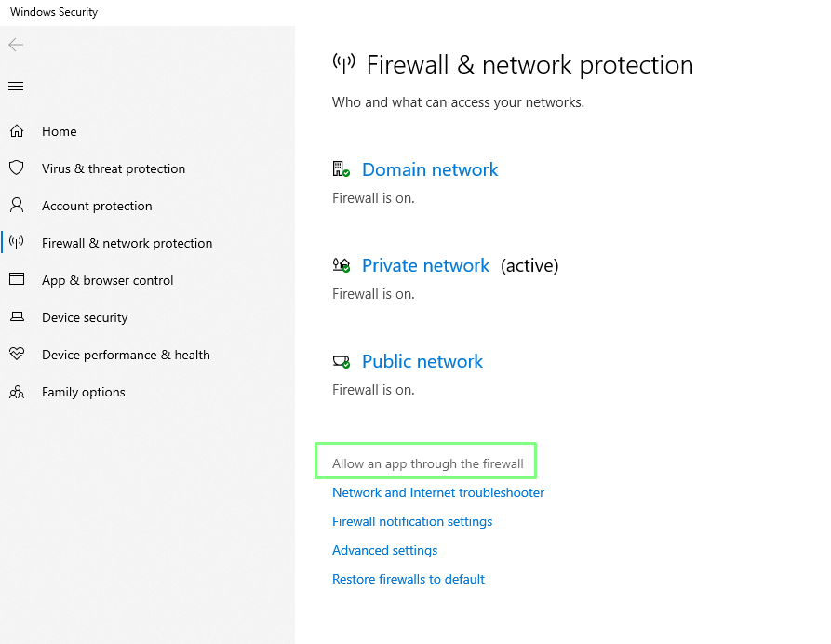Click the Private network home icon
The image size is (831, 644).
pos(341,264)
